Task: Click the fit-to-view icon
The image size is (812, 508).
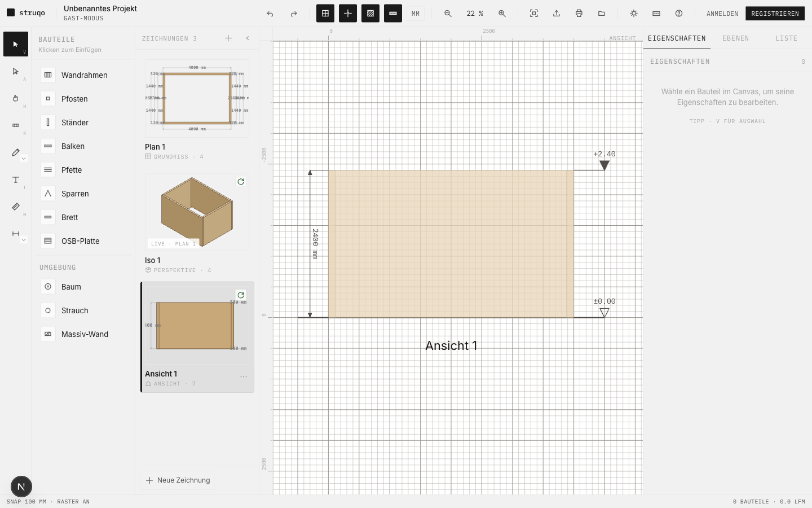Action: [x=534, y=14]
